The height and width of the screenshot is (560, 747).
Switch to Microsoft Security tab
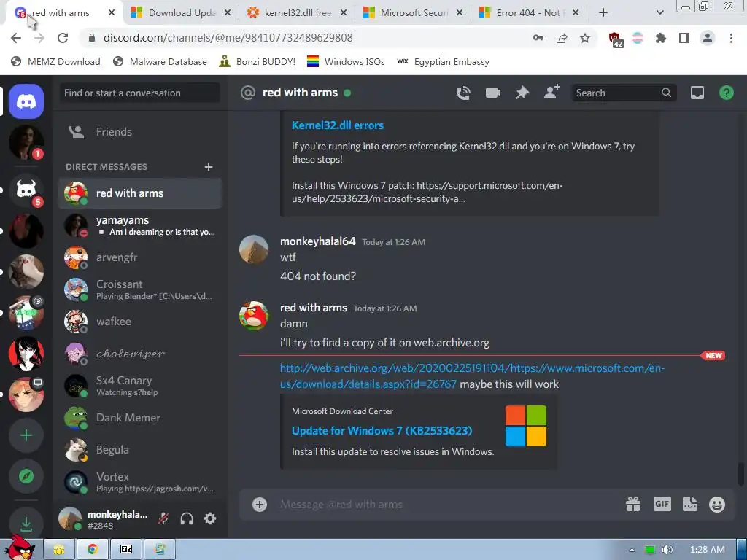pyautogui.click(x=413, y=13)
